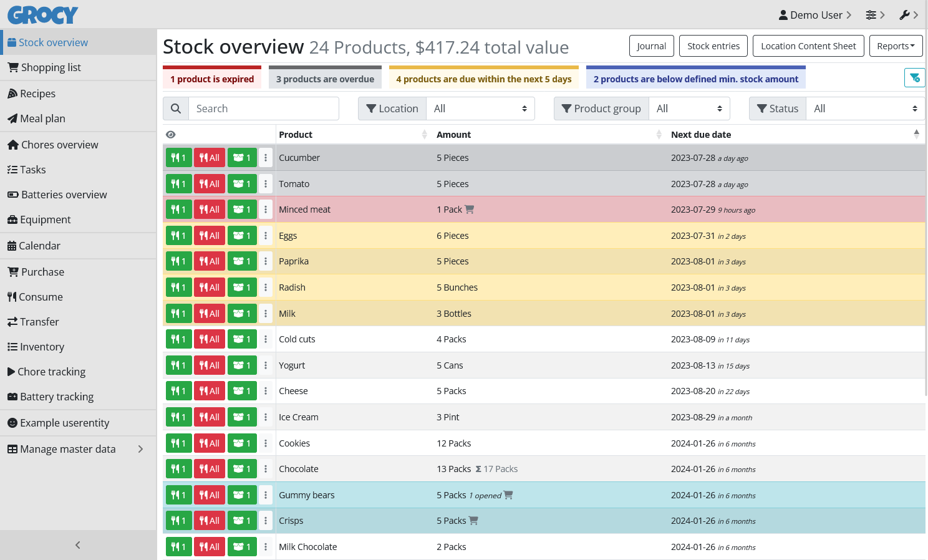The width and height of the screenshot is (928, 560).
Task: Consume all Tomato stock
Action: coord(209,184)
